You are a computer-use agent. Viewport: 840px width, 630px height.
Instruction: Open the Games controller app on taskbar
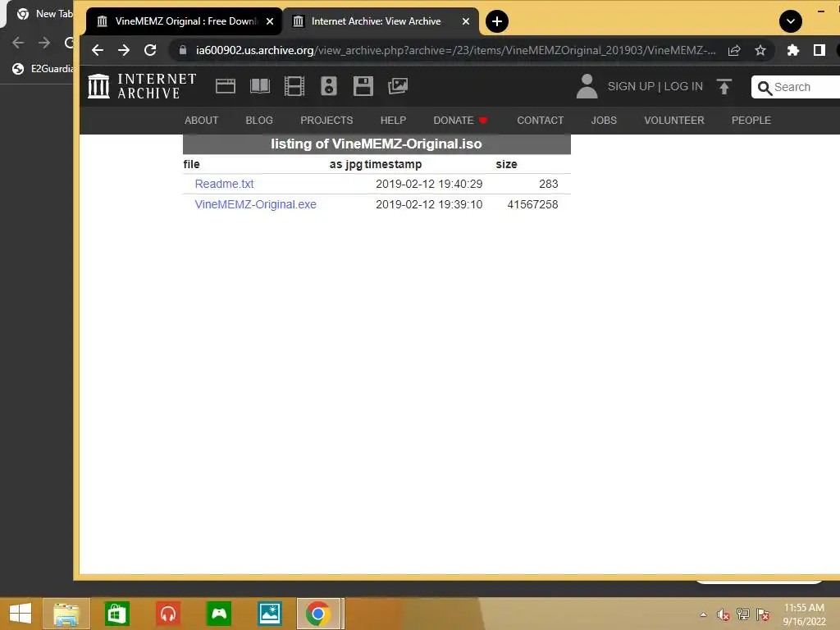click(x=218, y=614)
